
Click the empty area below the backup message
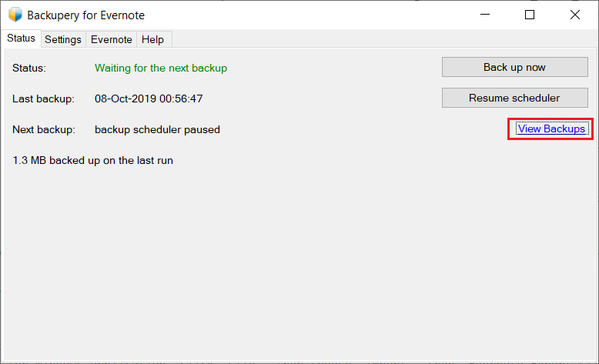point(298,263)
